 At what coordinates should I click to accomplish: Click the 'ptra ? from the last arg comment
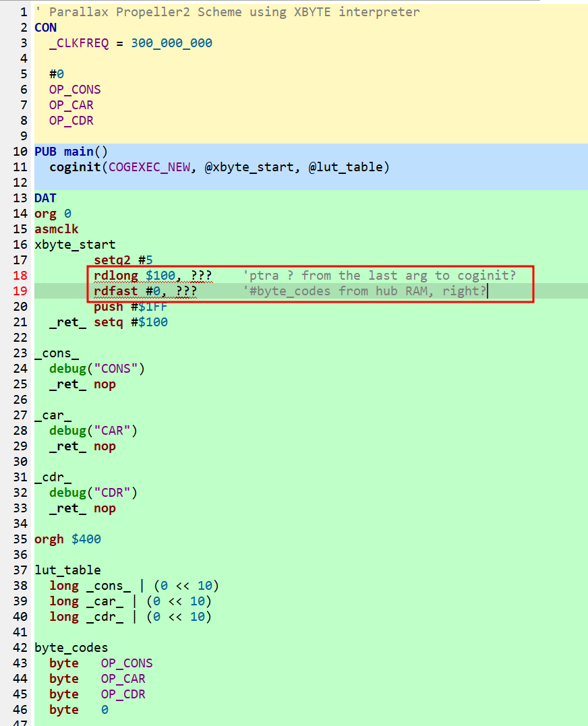click(379, 276)
